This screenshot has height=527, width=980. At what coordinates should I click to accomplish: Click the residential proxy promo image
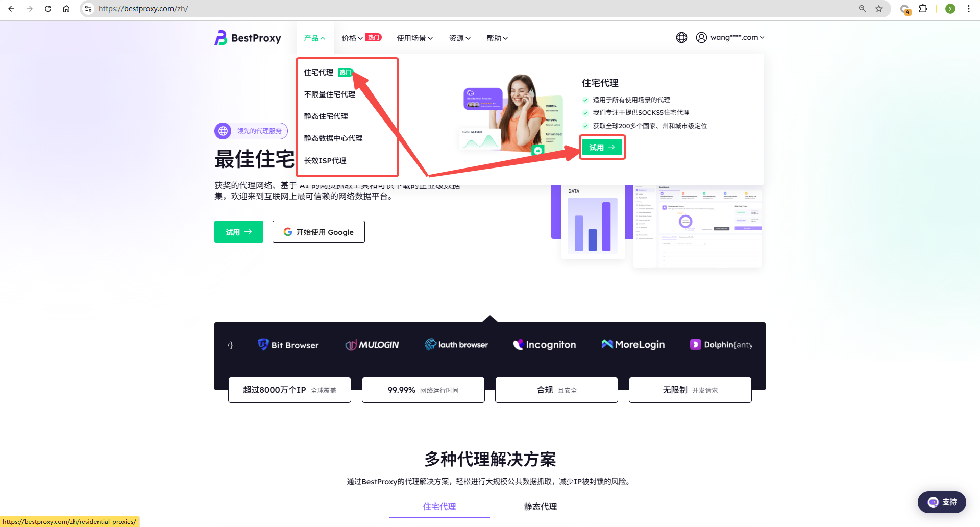point(512,114)
